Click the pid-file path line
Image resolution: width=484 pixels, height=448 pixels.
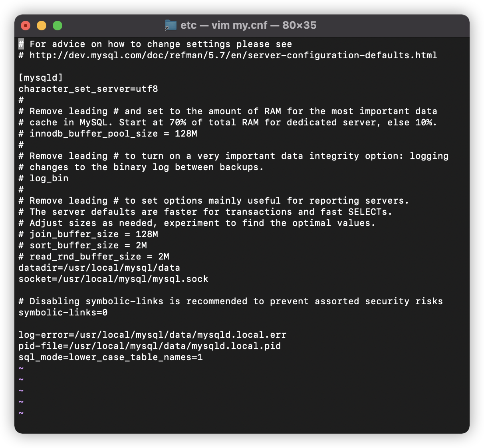click(x=150, y=346)
